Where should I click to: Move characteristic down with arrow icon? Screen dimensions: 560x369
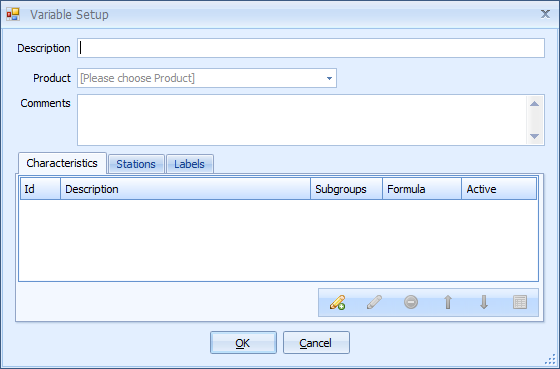pyautogui.click(x=484, y=303)
